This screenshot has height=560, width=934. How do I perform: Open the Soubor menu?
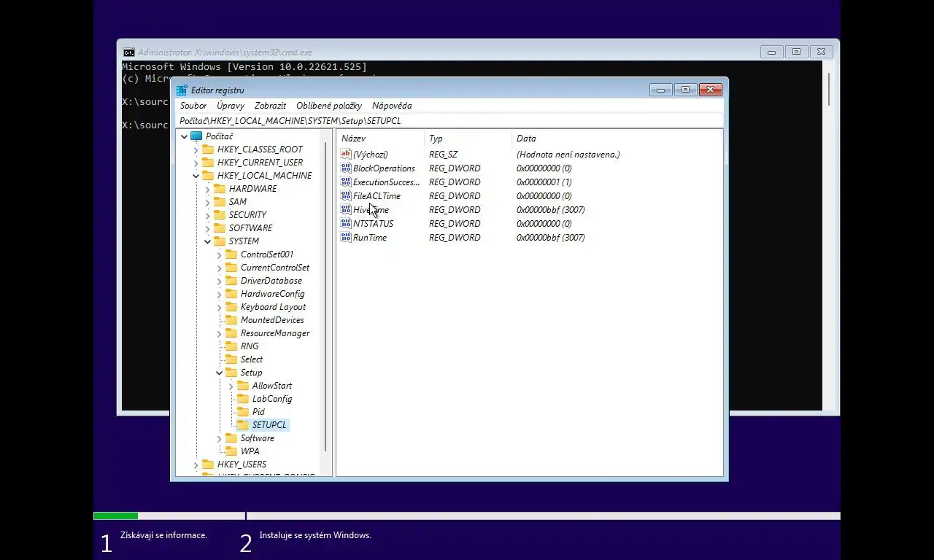[193, 106]
